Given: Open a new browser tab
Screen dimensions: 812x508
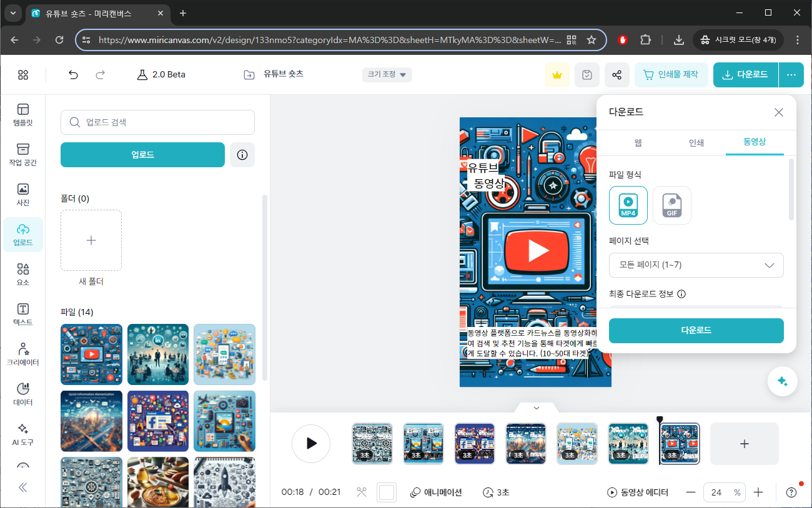Looking at the screenshot, I should [x=183, y=13].
